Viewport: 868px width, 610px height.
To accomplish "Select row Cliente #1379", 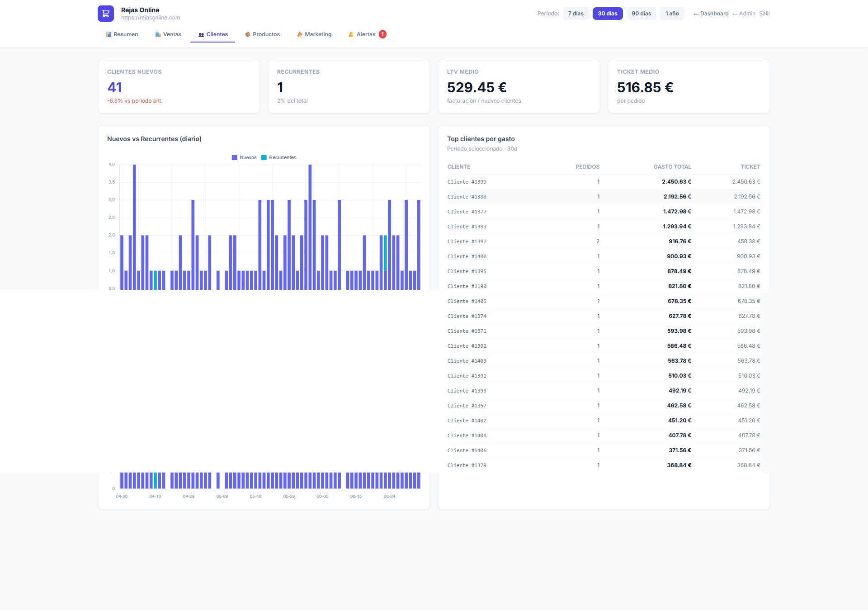I will 604,465.
